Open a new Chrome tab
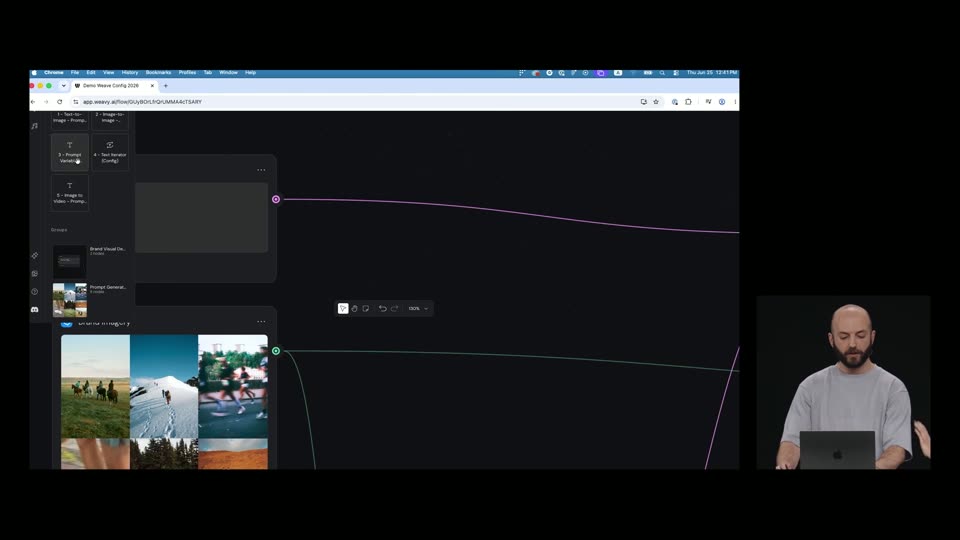The width and height of the screenshot is (960, 540). (x=165, y=86)
